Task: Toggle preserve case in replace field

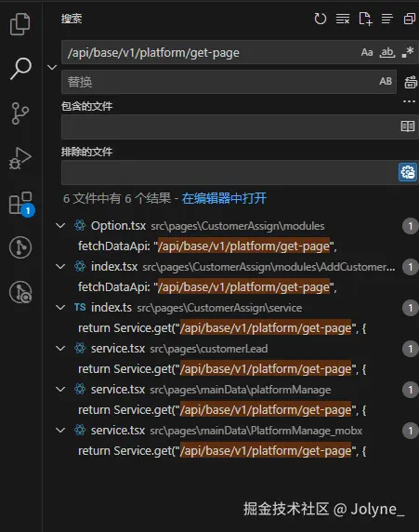Action: tap(386, 82)
